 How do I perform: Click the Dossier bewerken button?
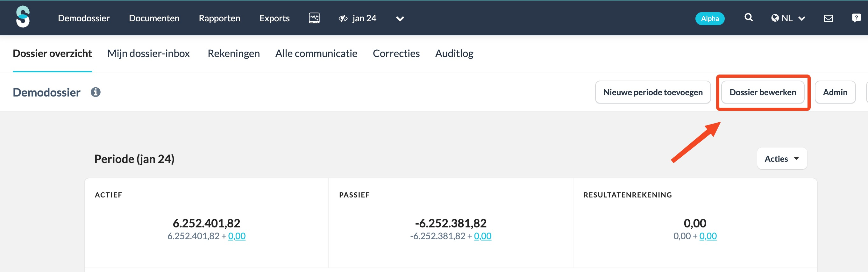point(763,92)
